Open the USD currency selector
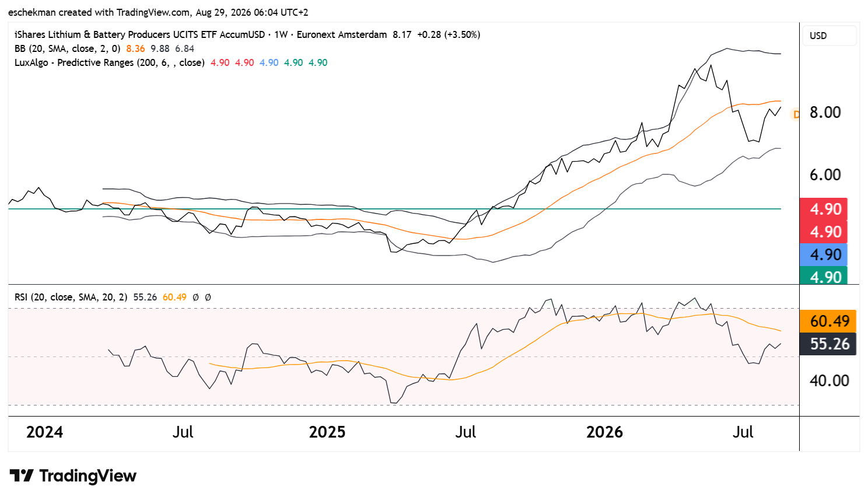The image size is (868, 500). click(x=829, y=36)
